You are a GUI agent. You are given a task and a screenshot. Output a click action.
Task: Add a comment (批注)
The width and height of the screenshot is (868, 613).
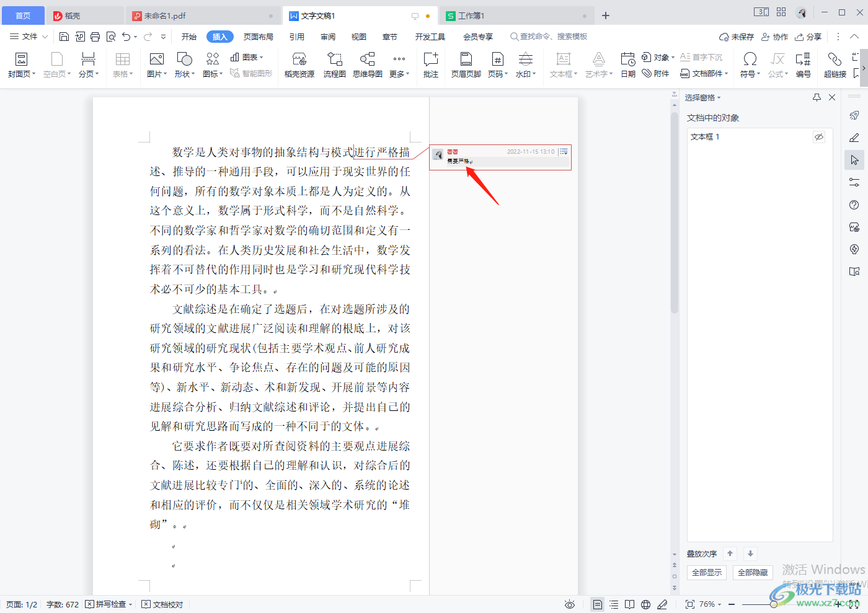coord(431,65)
